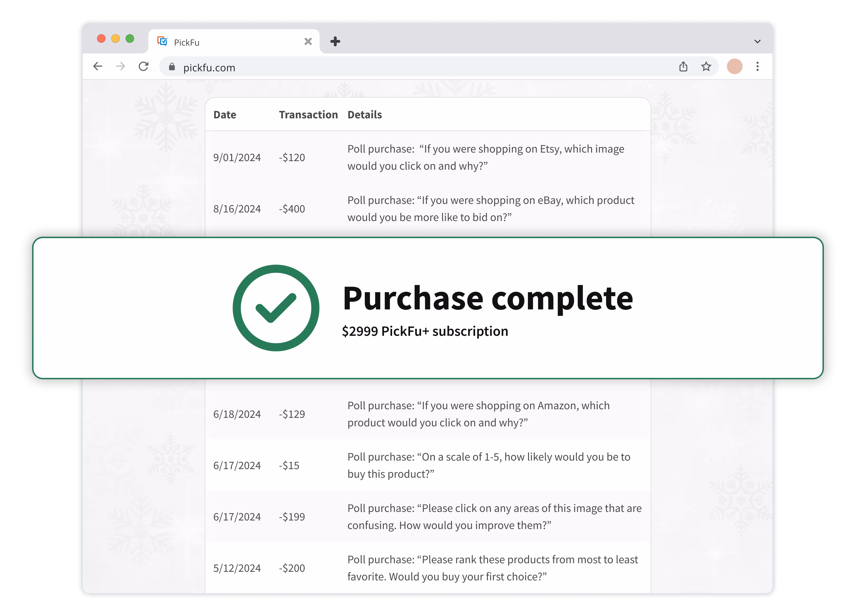Open the browser menu with three dots

click(757, 66)
